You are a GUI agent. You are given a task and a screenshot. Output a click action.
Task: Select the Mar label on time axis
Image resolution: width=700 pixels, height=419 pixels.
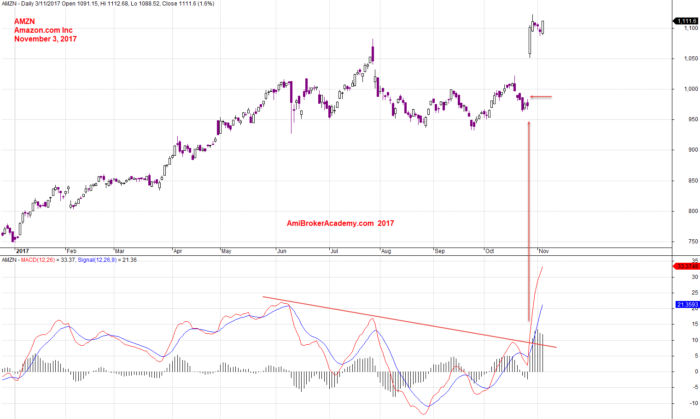click(120, 251)
